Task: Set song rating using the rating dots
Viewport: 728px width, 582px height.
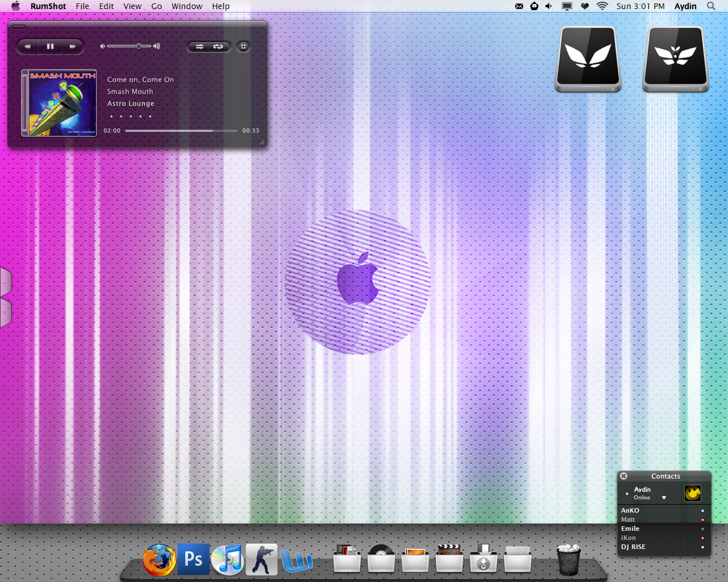Action: pos(131,116)
